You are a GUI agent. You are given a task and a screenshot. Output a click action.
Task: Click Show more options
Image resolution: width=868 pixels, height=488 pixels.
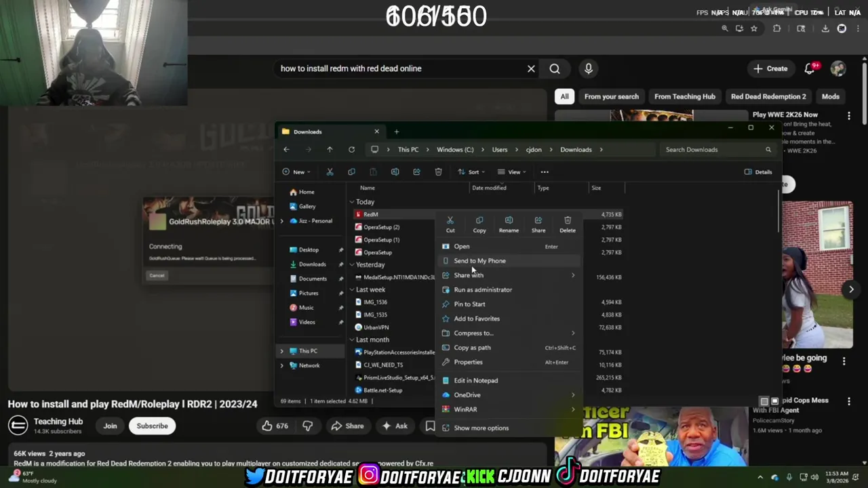click(508, 428)
